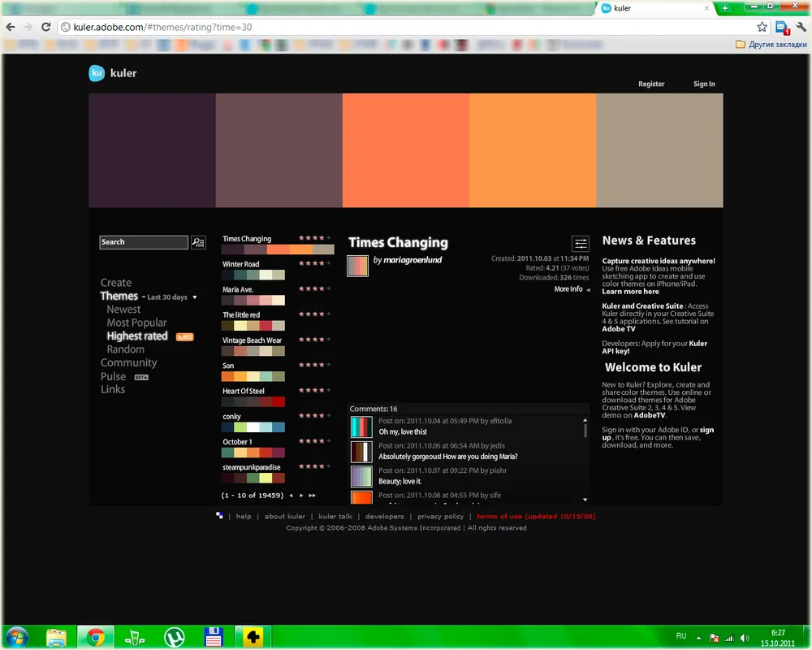Open the Community section
This screenshot has height=650, width=812.
tap(128, 362)
